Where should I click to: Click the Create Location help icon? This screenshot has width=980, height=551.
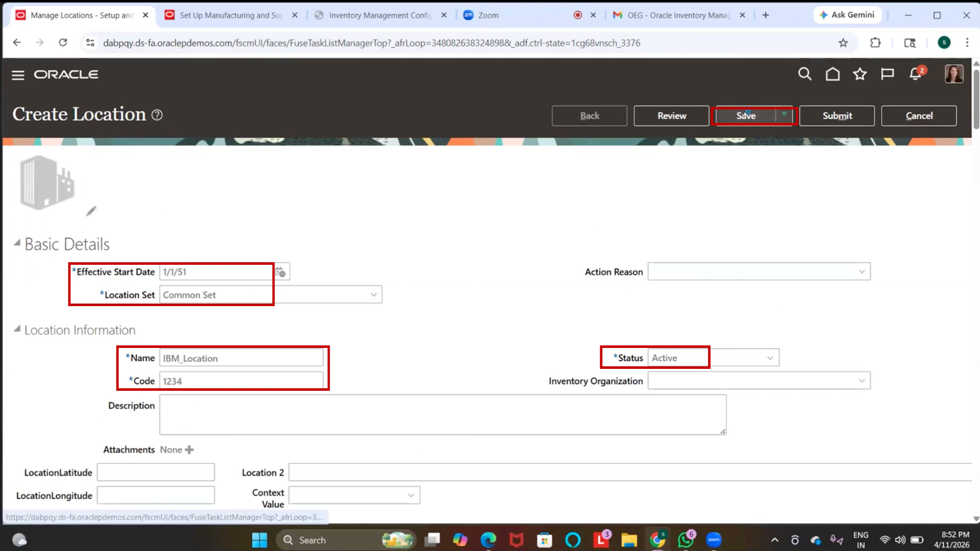coord(157,115)
